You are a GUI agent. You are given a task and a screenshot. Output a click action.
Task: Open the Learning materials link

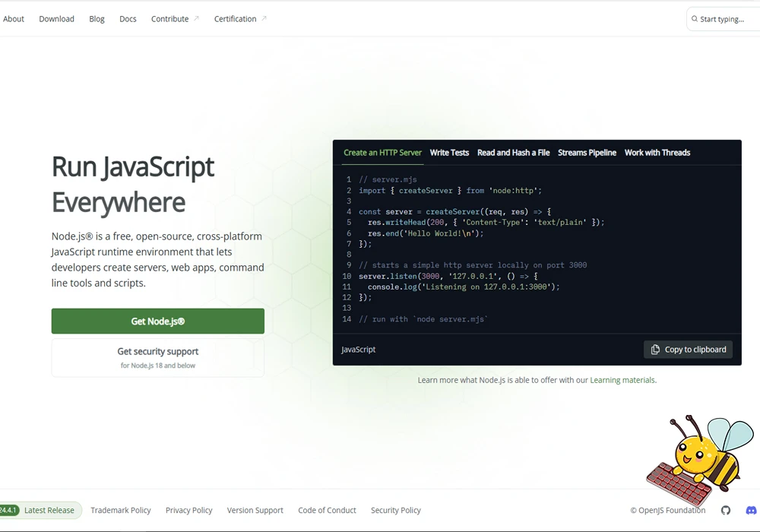tap(622, 380)
